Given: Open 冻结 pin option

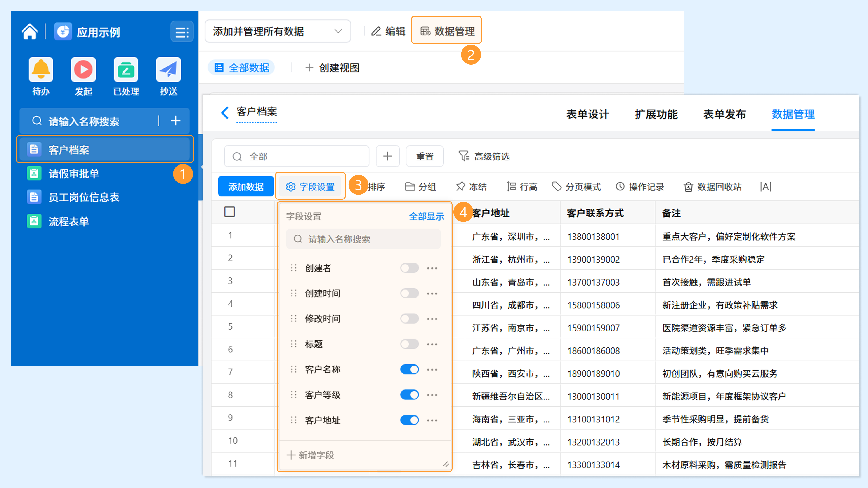Looking at the screenshot, I should click(471, 187).
